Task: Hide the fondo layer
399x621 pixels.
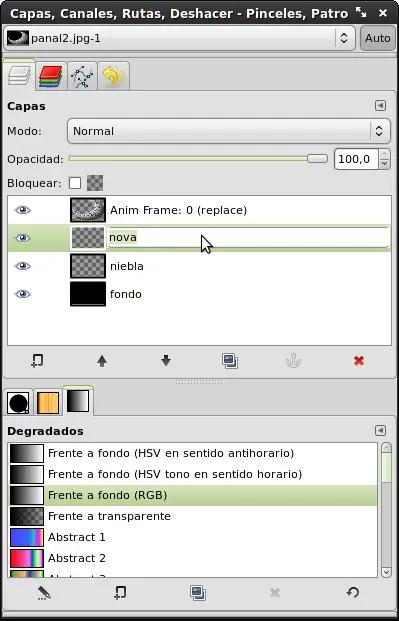Action: click(x=23, y=294)
